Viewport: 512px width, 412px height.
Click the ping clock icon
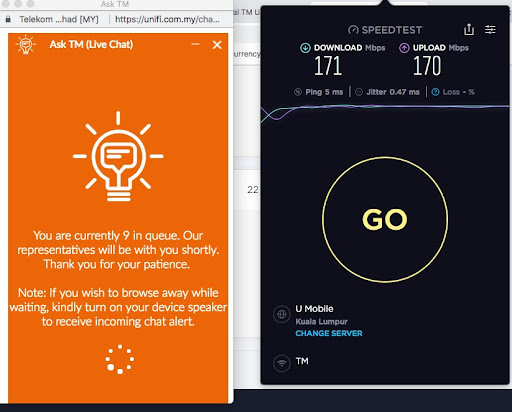click(x=298, y=92)
